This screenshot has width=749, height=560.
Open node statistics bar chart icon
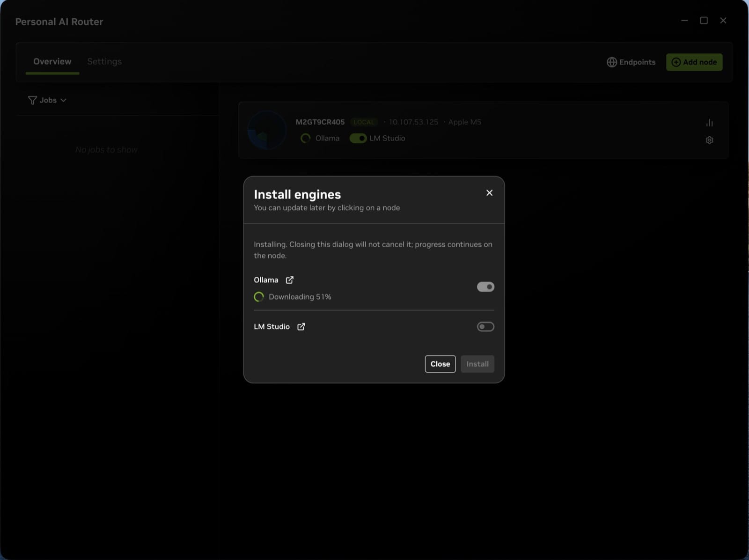[x=709, y=123]
